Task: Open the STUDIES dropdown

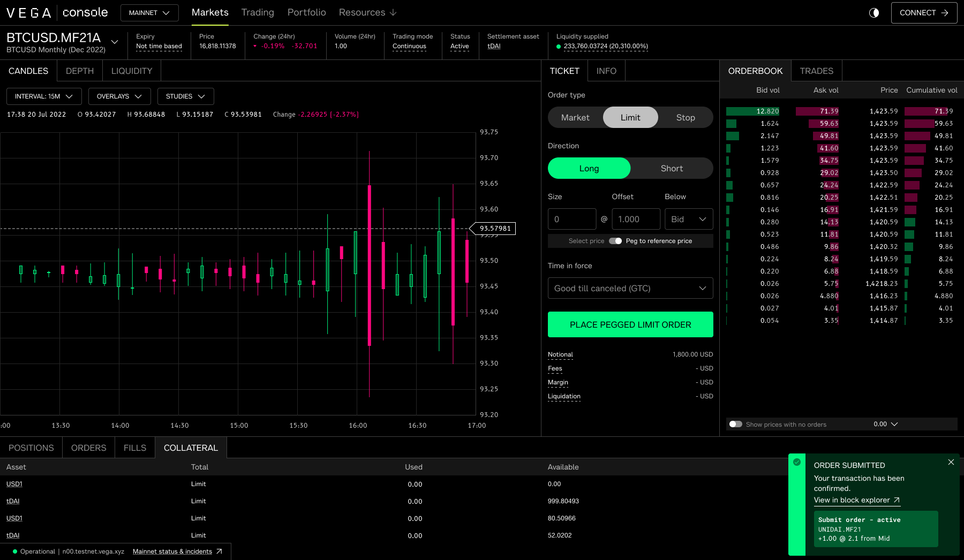Action: [185, 96]
